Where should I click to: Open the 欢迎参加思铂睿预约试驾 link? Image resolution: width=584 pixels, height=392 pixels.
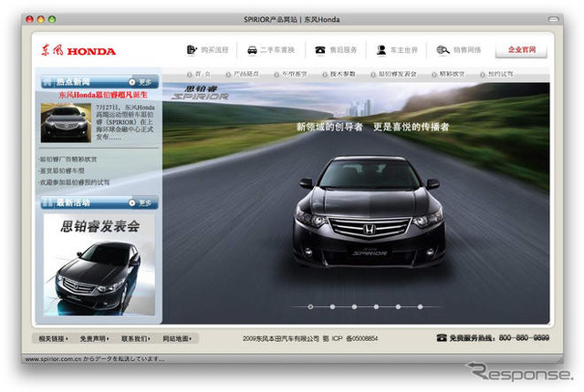pos(74,182)
